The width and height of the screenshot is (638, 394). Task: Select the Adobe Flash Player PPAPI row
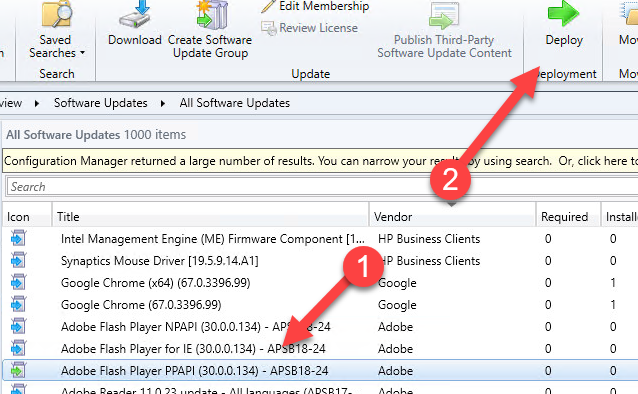[x=320, y=370]
